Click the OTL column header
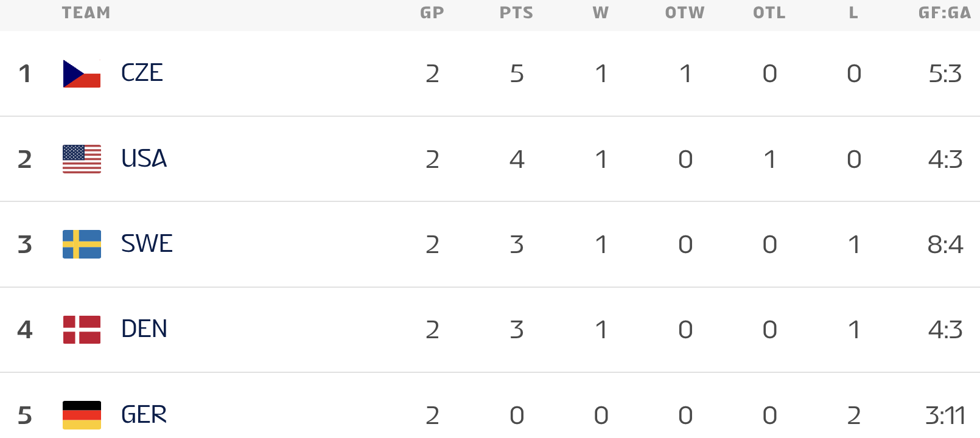Image resolution: width=980 pixels, height=438 pixels. tap(769, 13)
